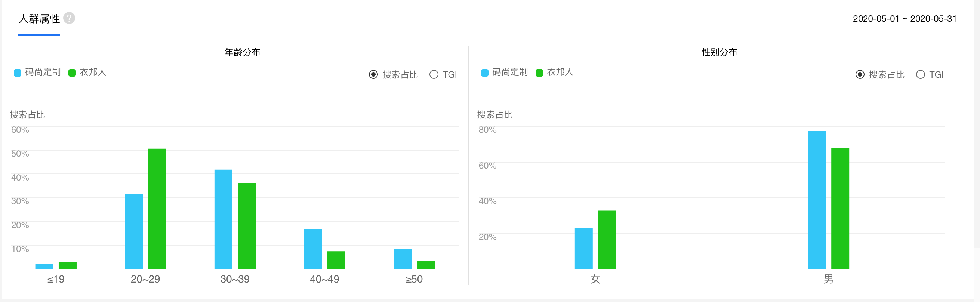Screen dimensions: 980x302
Task: Click the green 衣邦人 bar for ≥50
Action: 426,265
